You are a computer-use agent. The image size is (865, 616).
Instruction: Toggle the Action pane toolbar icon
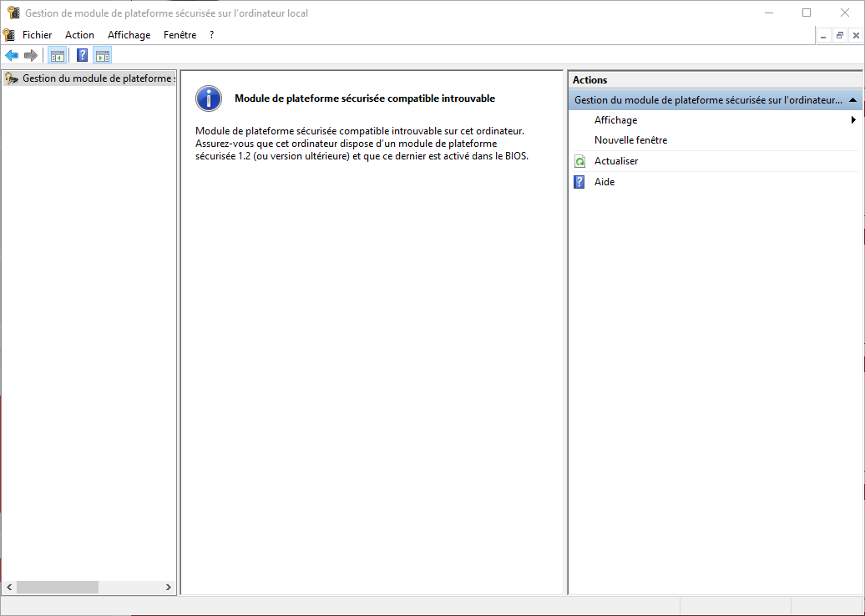coord(102,56)
